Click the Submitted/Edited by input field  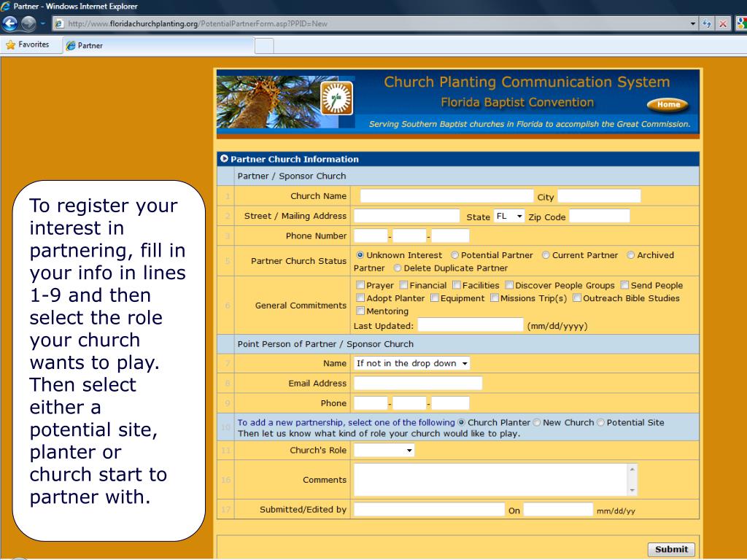click(x=429, y=509)
